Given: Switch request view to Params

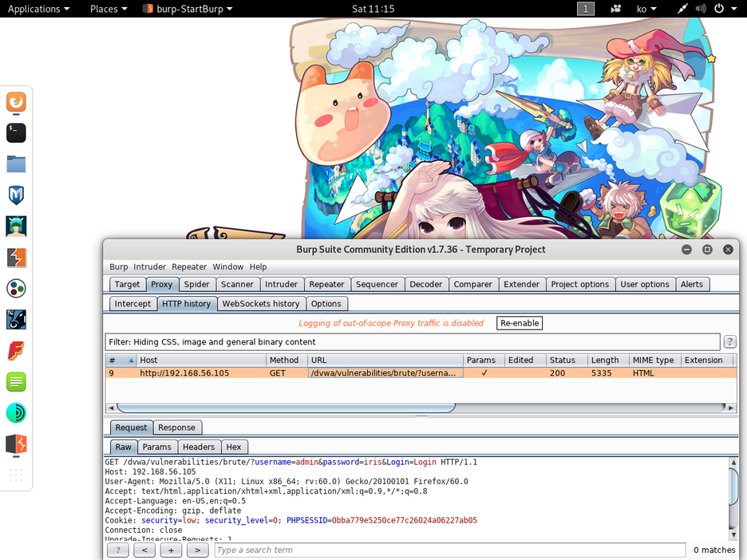Looking at the screenshot, I should tap(156, 448).
